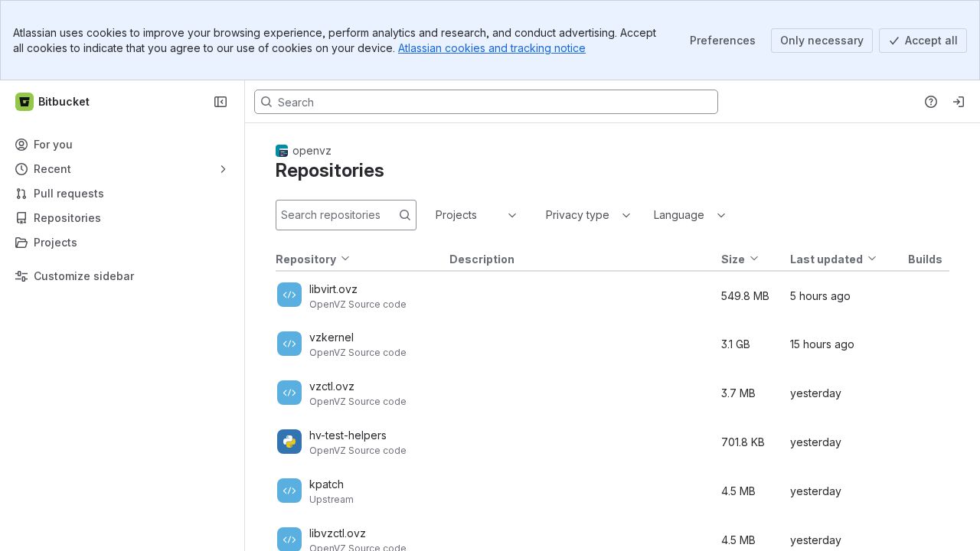Screen dimensions: 980x551
Task: Open the hv-test-helpers repository link
Action: pos(348,435)
